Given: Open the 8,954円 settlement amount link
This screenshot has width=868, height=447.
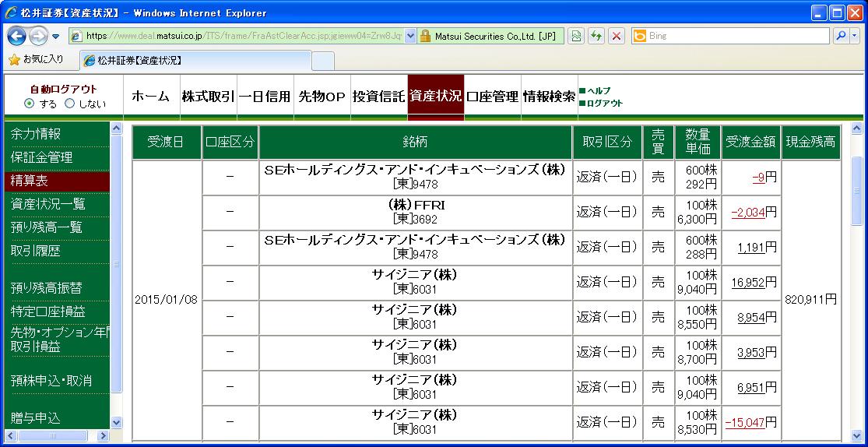Looking at the screenshot, I should click(751, 318).
